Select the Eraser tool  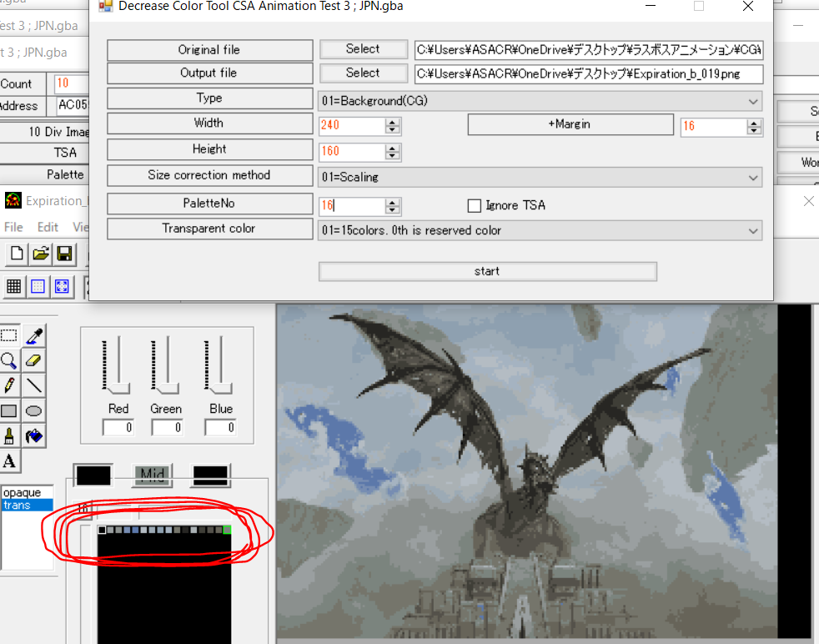pos(33,360)
